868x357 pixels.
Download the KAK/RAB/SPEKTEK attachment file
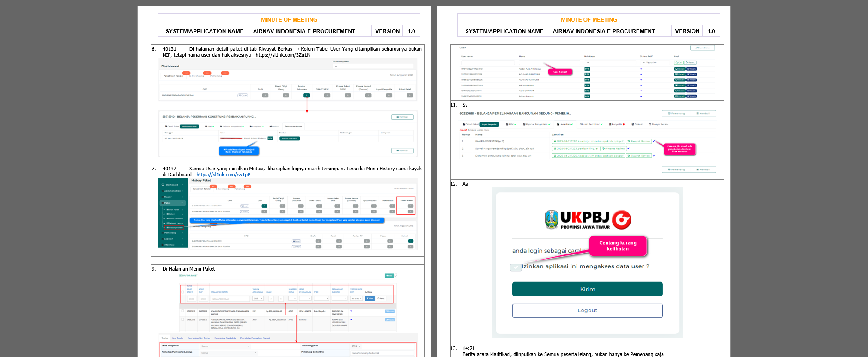tap(589, 141)
